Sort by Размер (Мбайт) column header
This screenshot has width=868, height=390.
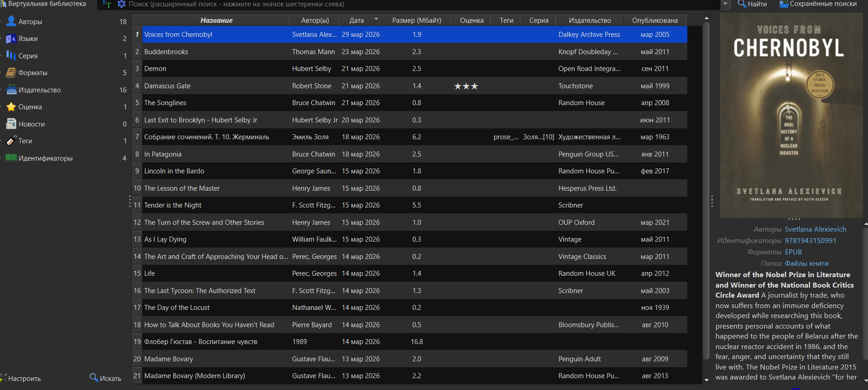point(416,20)
